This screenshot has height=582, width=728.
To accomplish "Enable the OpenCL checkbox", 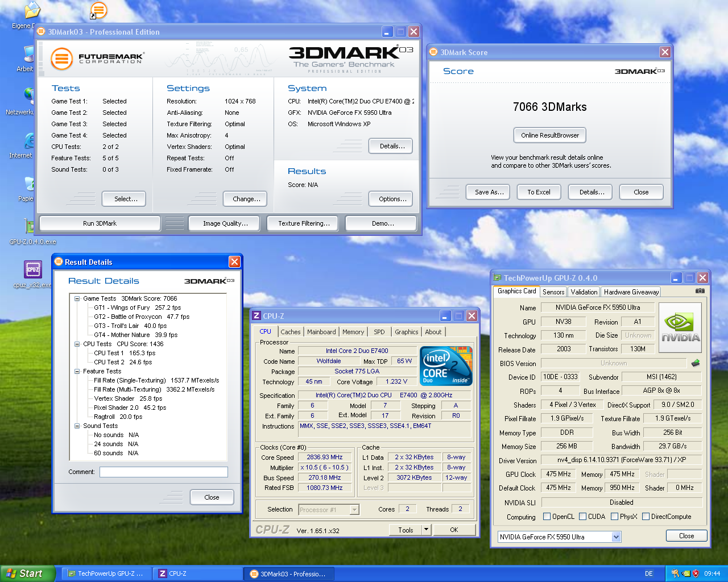I will point(547,517).
